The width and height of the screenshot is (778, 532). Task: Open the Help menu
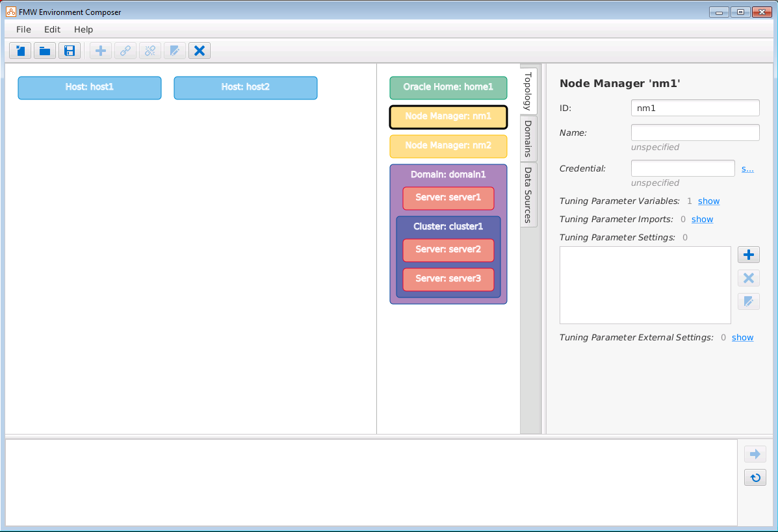pyautogui.click(x=83, y=29)
